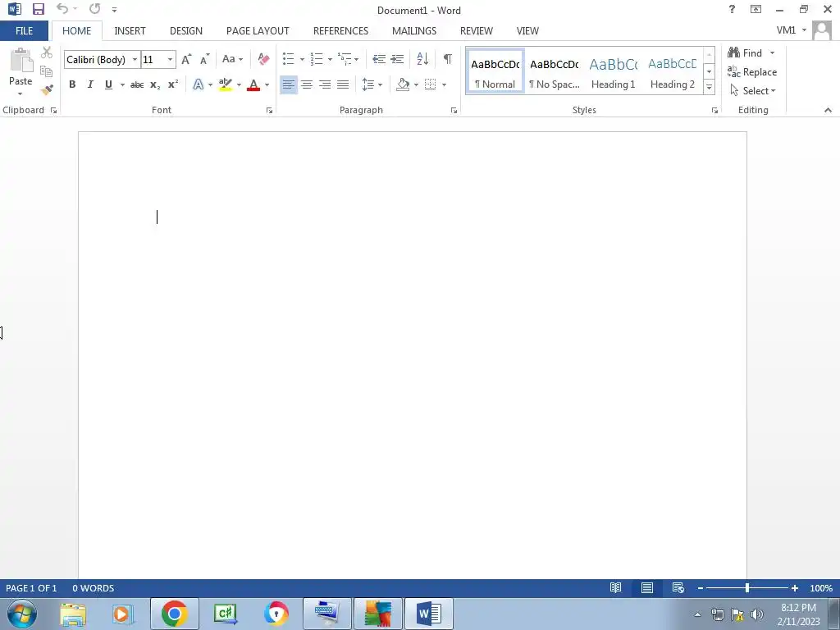Switch to Print Layout view in status bar
The width and height of the screenshot is (840, 630).
coord(647,588)
